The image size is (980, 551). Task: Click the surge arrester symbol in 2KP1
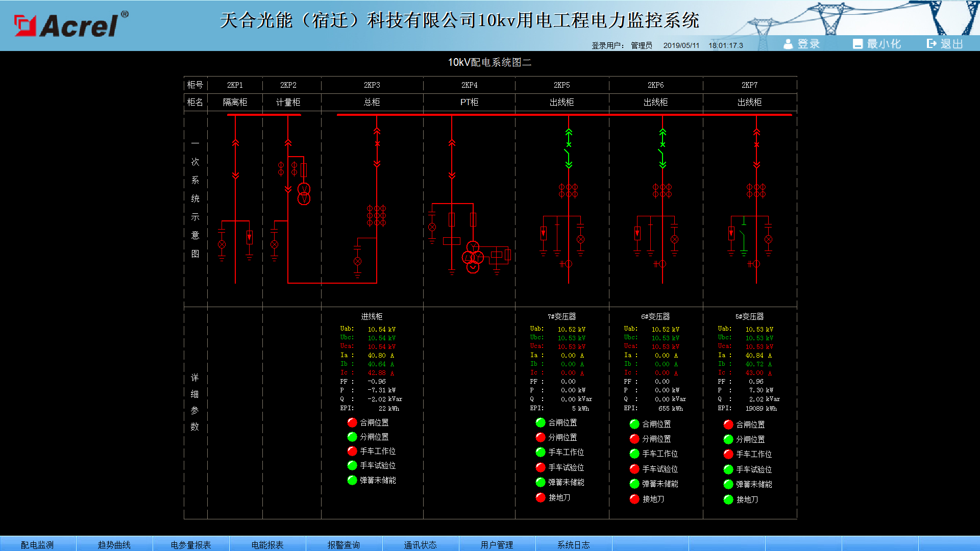pos(249,238)
